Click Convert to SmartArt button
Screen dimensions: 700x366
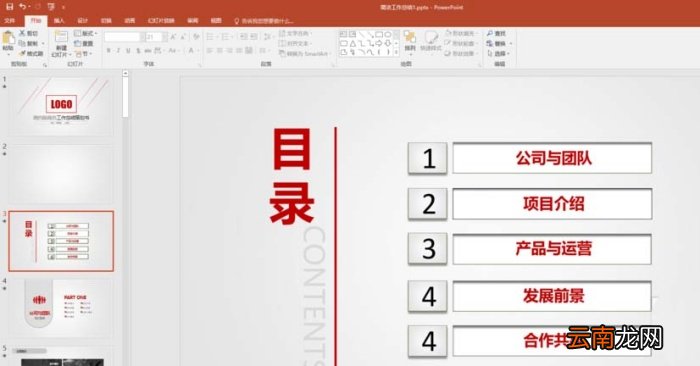[305, 54]
